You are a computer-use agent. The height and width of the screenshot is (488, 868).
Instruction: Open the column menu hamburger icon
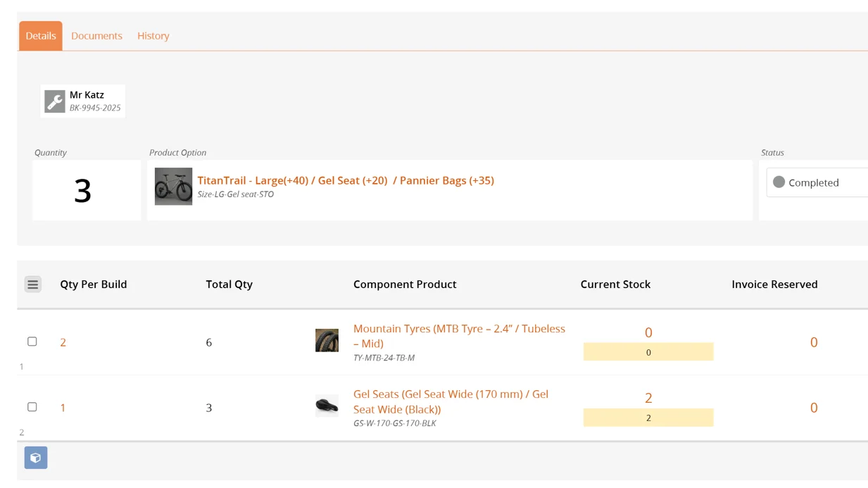[x=33, y=284]
